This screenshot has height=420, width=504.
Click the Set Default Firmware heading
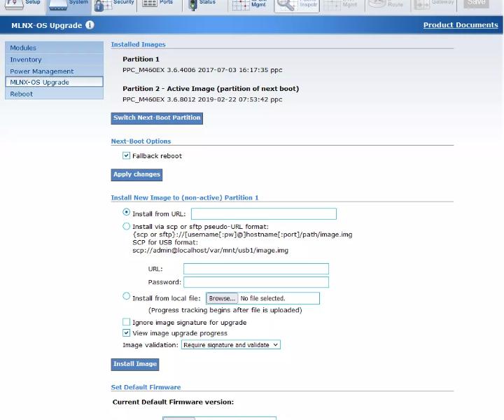pyautogui.click(x=146, y=387)
